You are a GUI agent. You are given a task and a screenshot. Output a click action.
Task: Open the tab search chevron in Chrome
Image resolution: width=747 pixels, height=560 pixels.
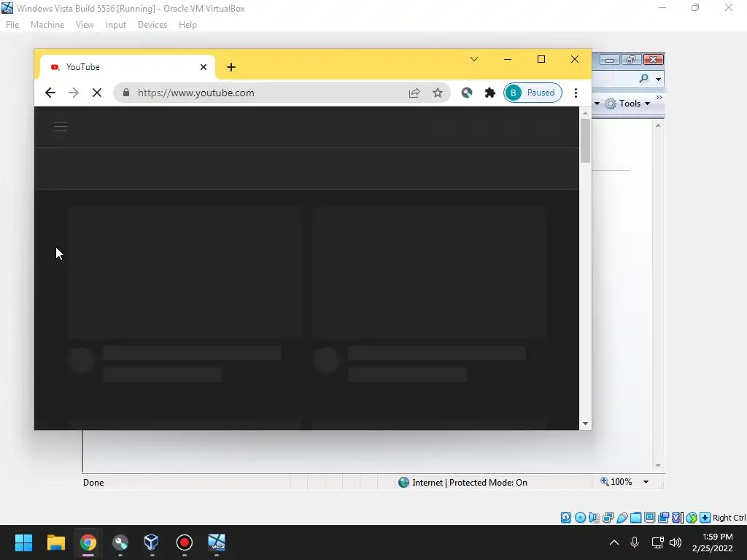point(474,59)
